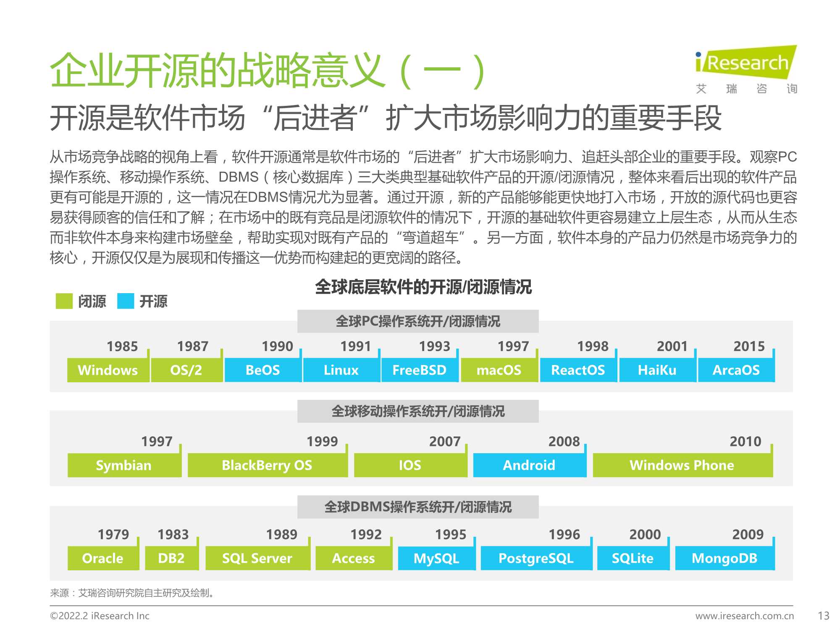The height and width of the screenshot is (630, 840).
Task: Click year 1991 above Linux
Action: (355, 346)
